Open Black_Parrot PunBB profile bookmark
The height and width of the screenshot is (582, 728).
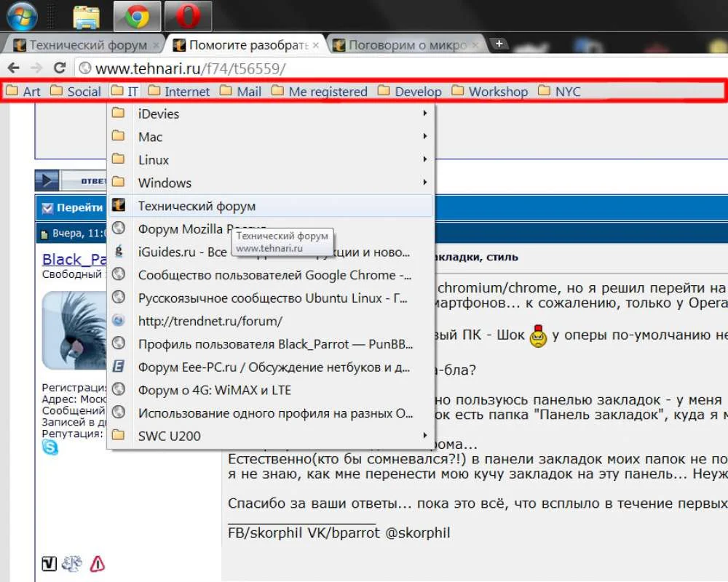coord(270,344)
